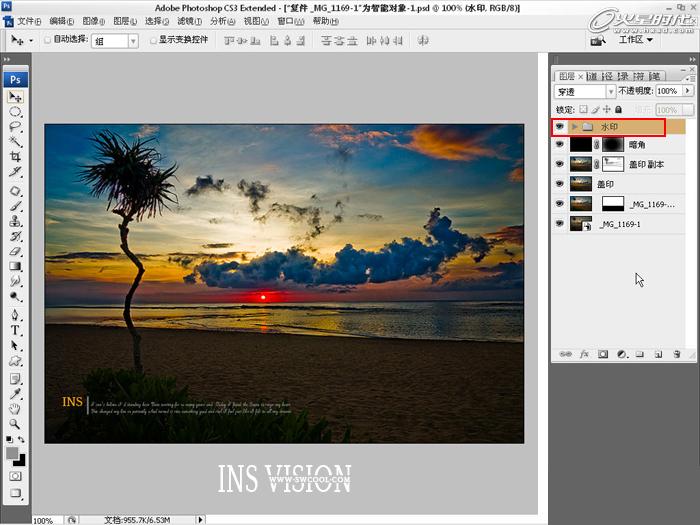Image resolution: width=700 pixels, height=525 pixels.
Task: Change screen mode button in toolbox
Action: pyautogui.click(x=15, y=493)
